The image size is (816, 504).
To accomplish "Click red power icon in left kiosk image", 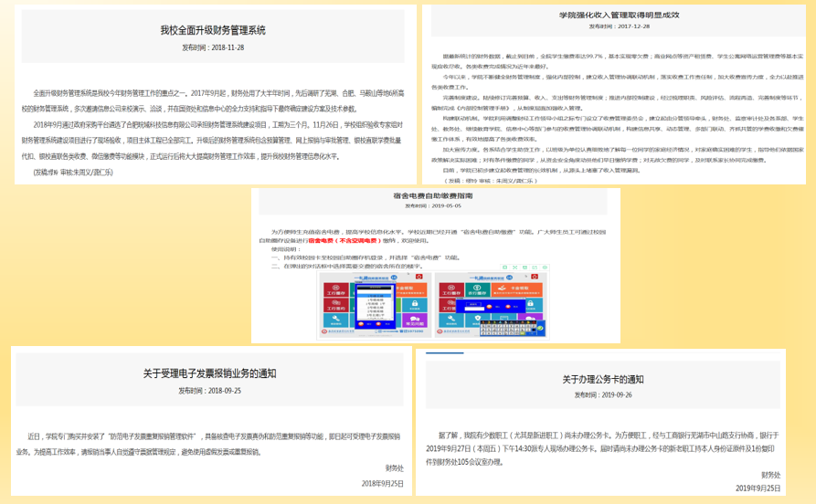I will 419,276.
